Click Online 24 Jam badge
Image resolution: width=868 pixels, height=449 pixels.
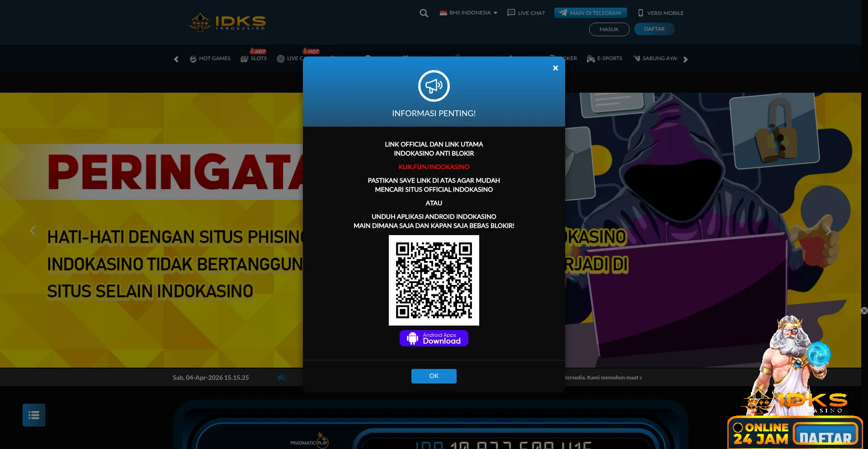point(761,433)
